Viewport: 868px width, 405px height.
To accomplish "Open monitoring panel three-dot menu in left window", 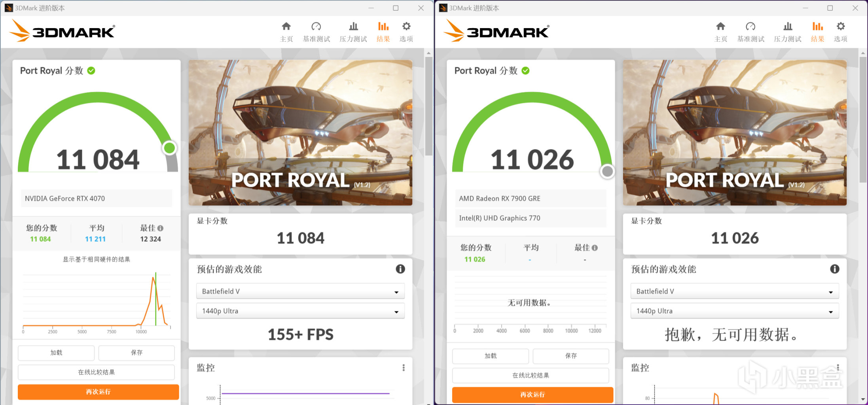I will [x=404, y=368].
